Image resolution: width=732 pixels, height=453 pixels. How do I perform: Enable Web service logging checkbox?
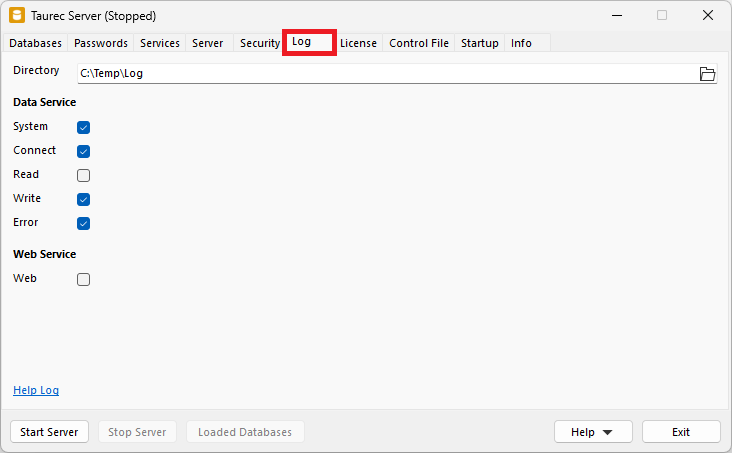click(x=84, y=279)
